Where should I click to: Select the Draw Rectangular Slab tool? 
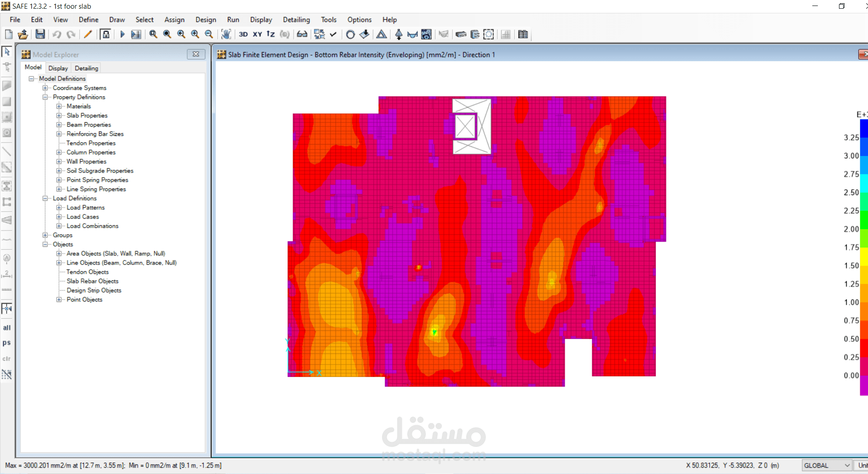pos(7,102)
